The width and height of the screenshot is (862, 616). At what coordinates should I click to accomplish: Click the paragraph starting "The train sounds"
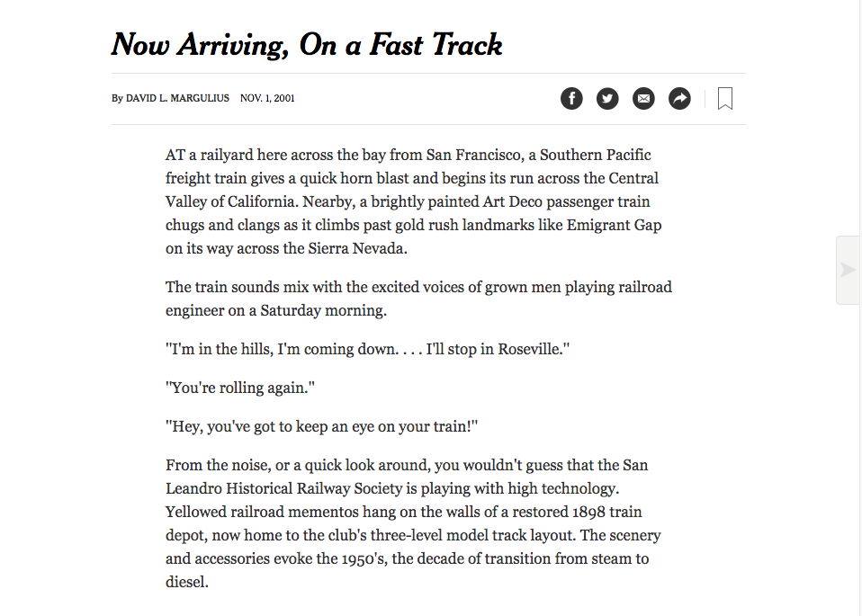418,299
